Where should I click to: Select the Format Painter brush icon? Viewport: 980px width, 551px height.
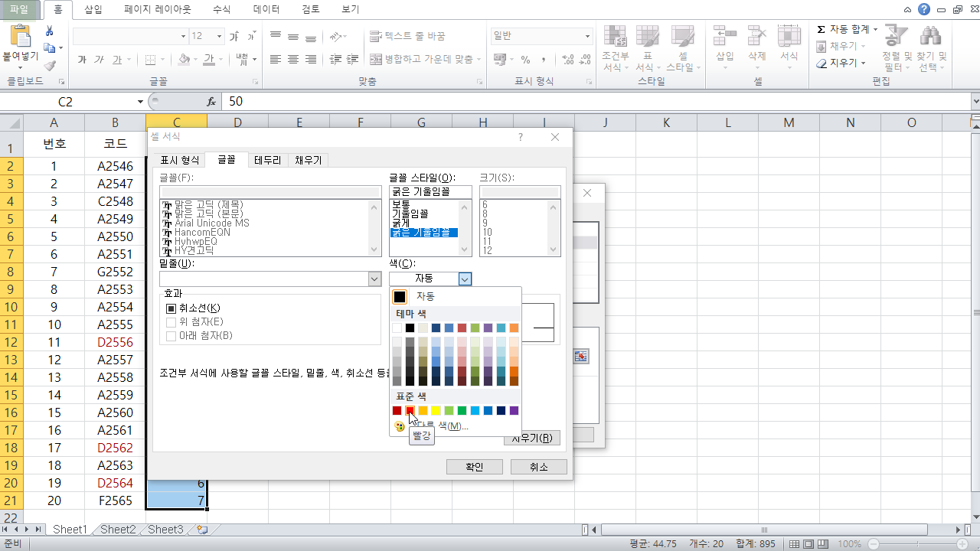[50, 65]
